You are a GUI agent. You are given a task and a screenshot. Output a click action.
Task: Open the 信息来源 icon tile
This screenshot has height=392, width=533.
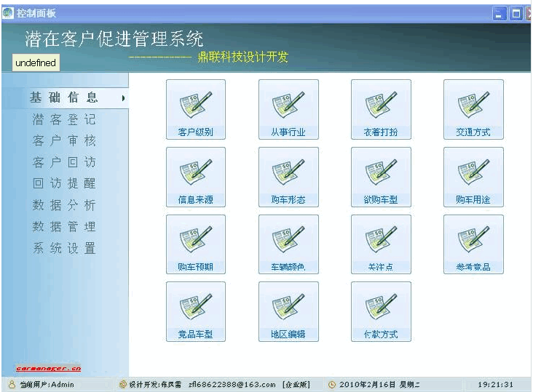(x=196, y=177)
